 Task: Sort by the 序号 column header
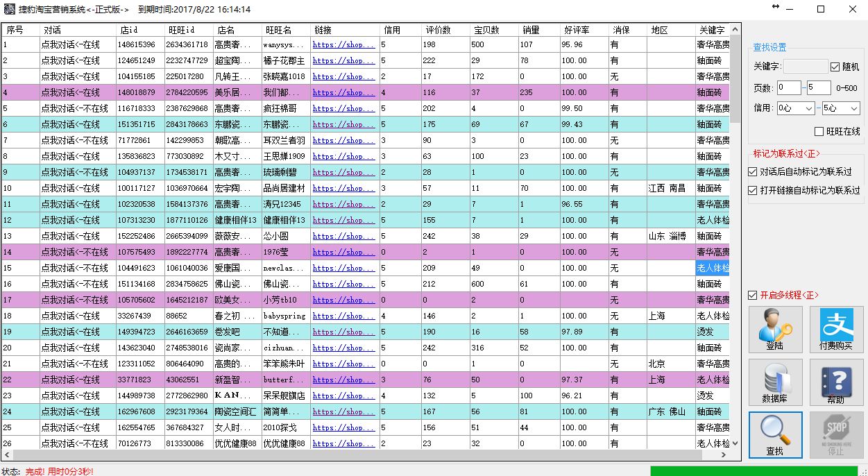(21, 30)
